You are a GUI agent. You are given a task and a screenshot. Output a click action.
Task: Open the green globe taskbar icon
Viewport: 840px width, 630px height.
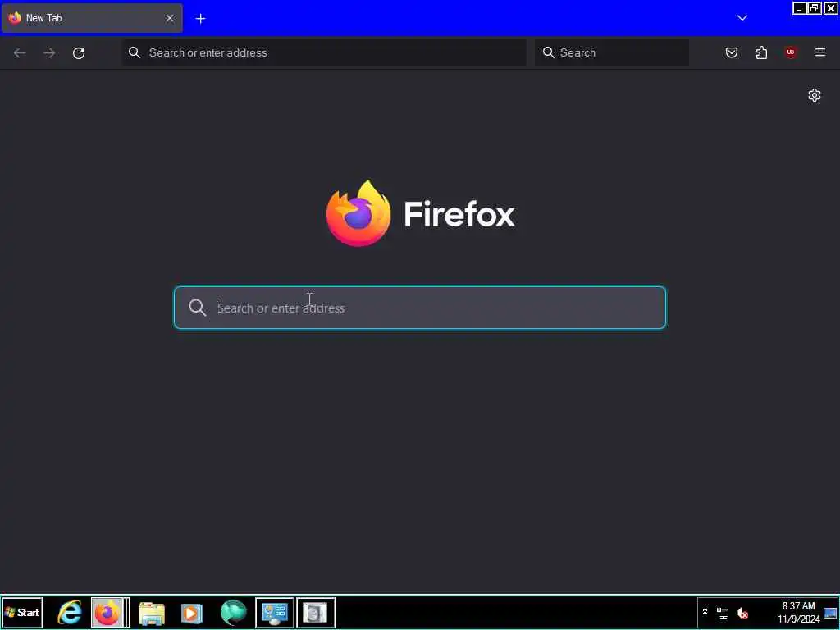click(234, 612)
